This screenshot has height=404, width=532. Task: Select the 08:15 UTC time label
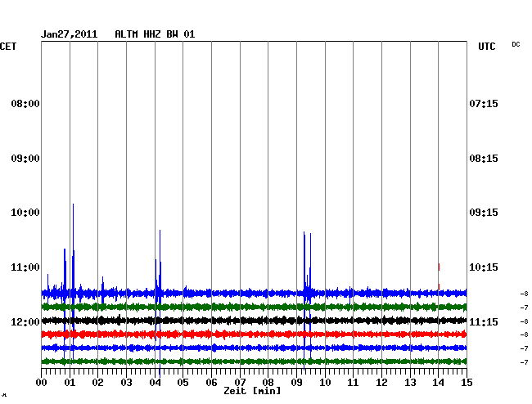click(484, 159)
